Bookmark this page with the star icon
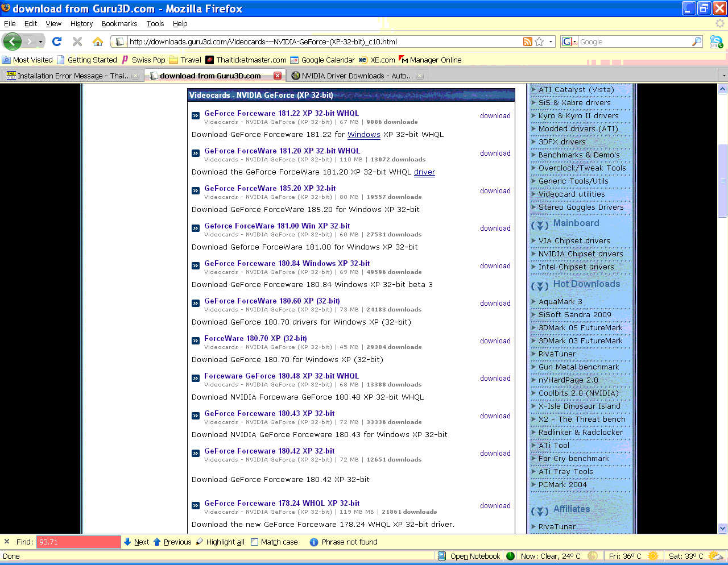 tap(539, 41)
